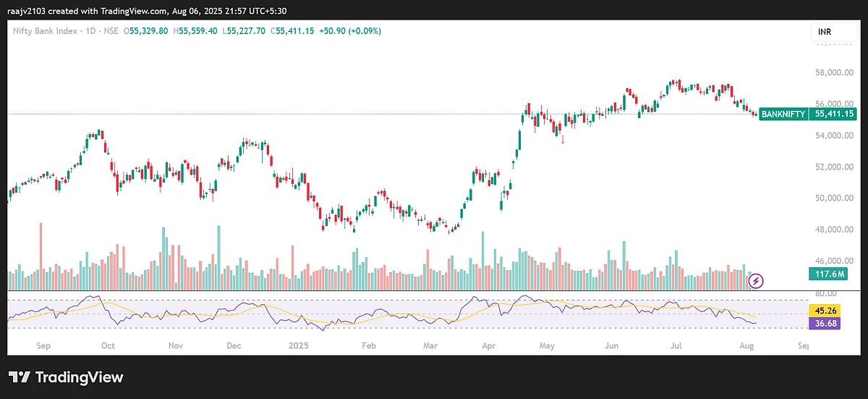Click the high value H55,559.40
The width and height of the screenshot is (868, 399).
click(x=196, y=31)
